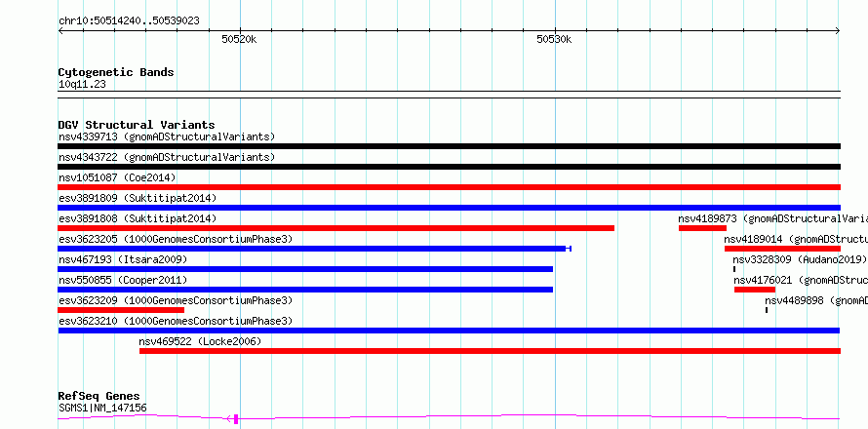Image resolution: width=868 pixels, height=429 pixels.
Task: Open the esv3891809 (Suktitipat2014) label
Action: pos(138,198)
